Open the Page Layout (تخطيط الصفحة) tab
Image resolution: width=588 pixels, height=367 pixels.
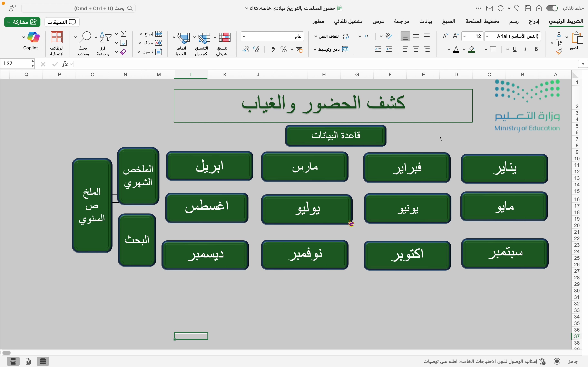[x=482, y=21]
